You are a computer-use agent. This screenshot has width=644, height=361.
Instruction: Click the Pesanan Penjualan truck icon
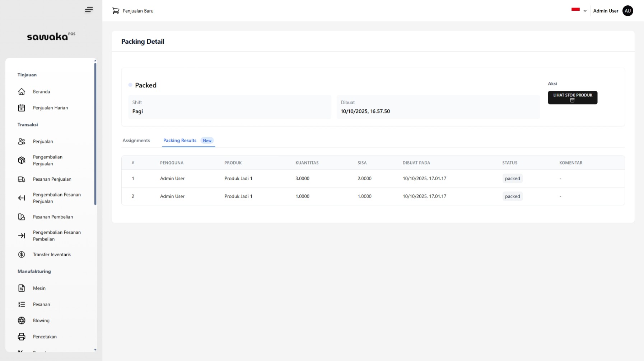point(22,179)
